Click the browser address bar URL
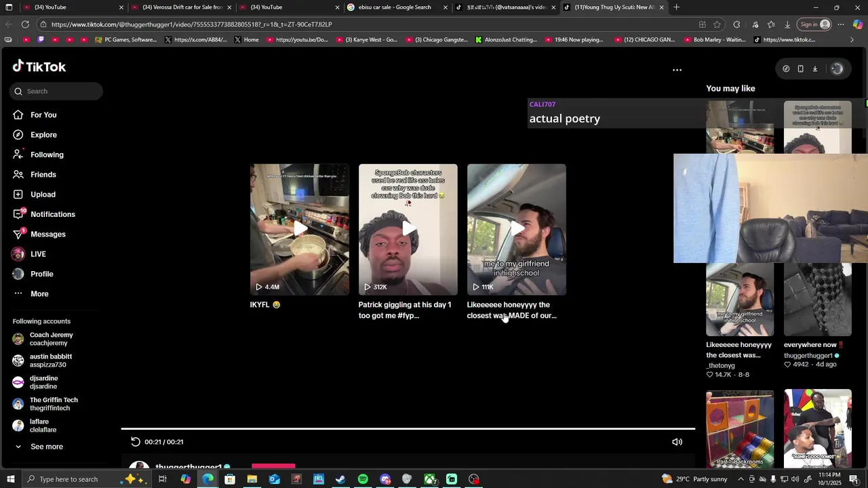 191,24
